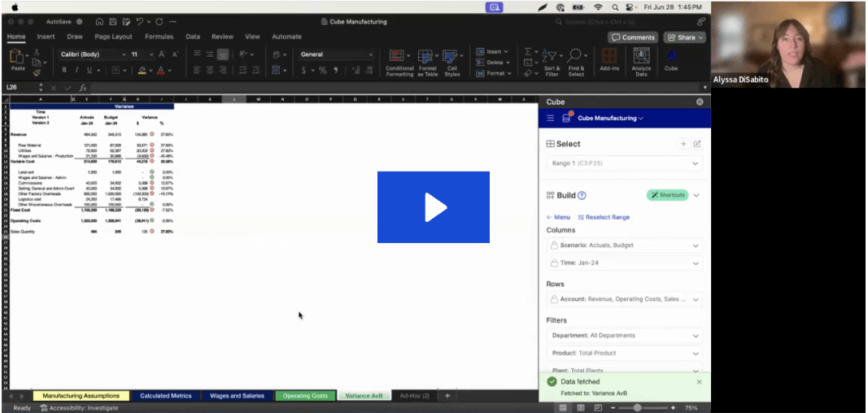868x413 pixels.
Task: Click the Format as Table icon
Action: click(x=427, y=62)
